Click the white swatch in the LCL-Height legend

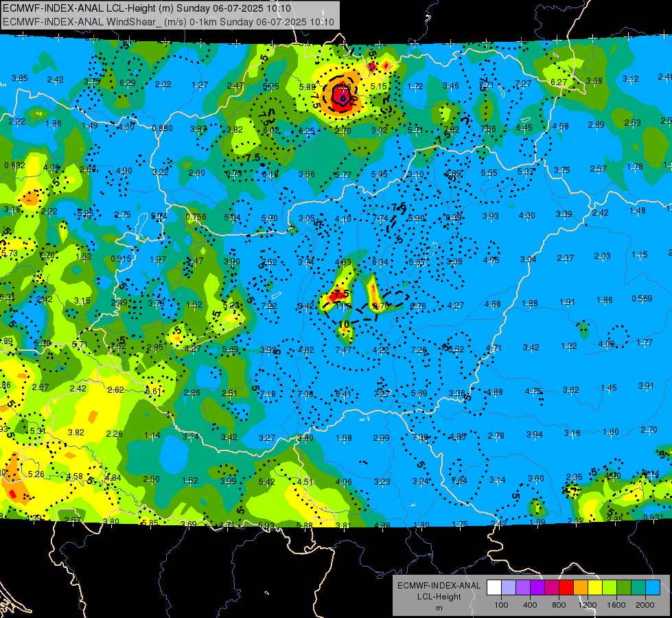[x=494, y=588]
